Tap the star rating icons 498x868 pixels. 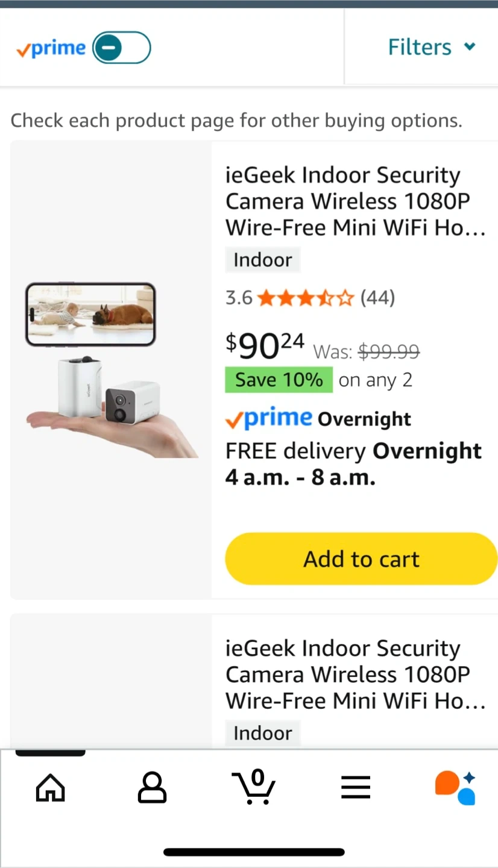(x=305, y=298)
